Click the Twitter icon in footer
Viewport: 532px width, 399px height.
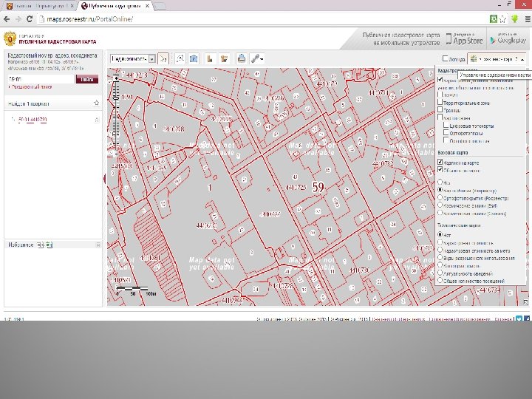[x=519, y=318]
